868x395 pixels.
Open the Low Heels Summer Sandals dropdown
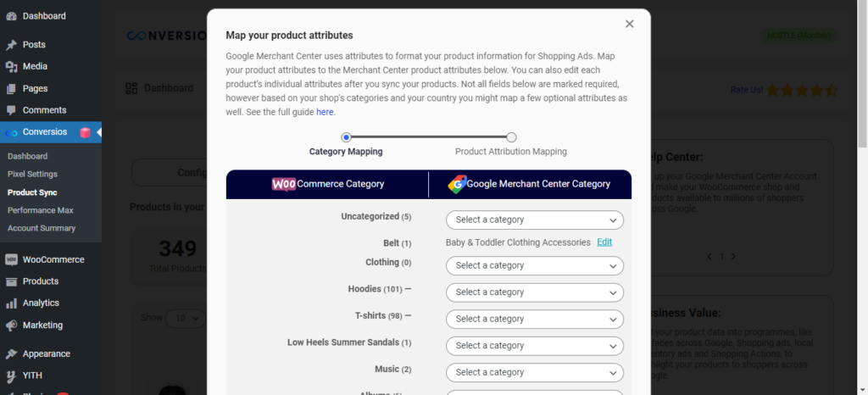coord(535,346)
